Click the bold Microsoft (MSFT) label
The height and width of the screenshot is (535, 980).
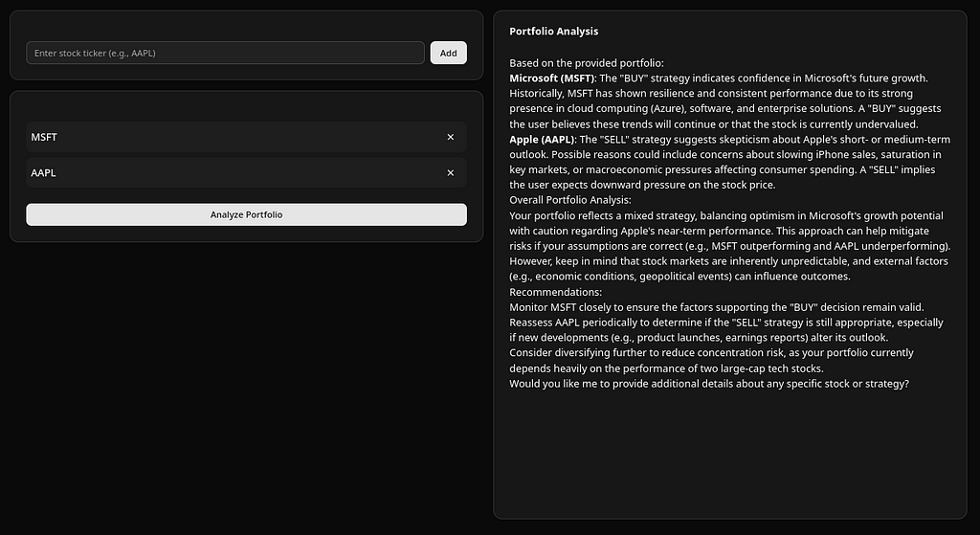pos(552,78)
